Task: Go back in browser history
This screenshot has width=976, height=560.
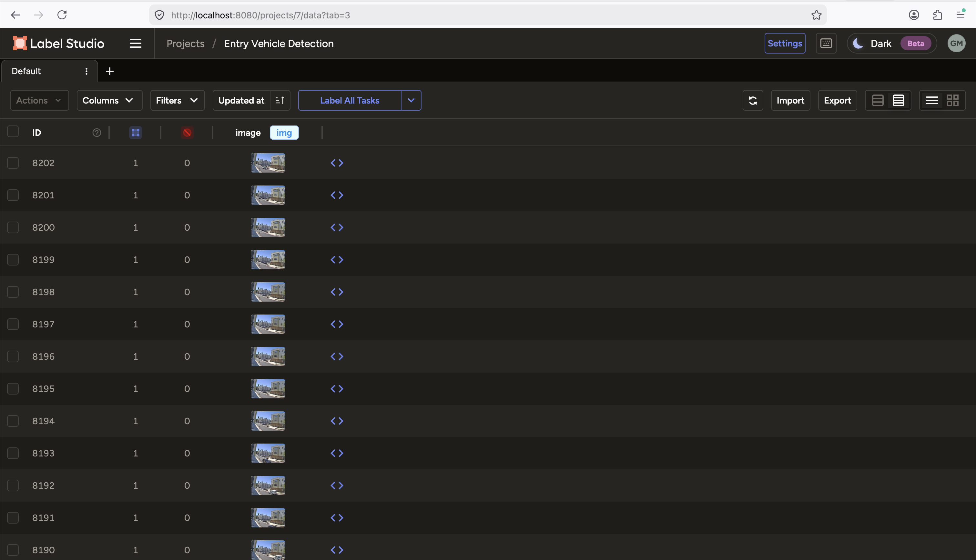Action: click(x=15, y=15)
